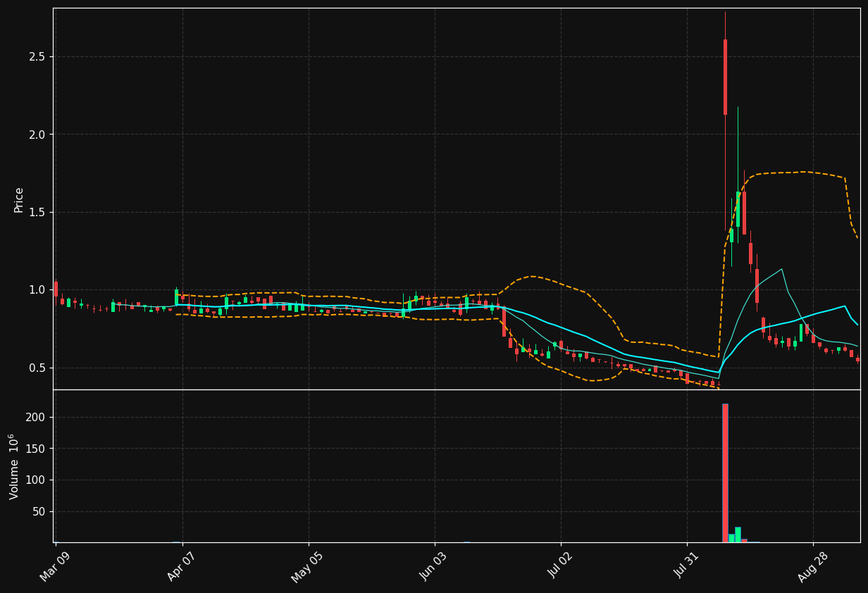Click the 'Mar 09' date label
This screenshot has height=593, width=868.
click(56, 566)
